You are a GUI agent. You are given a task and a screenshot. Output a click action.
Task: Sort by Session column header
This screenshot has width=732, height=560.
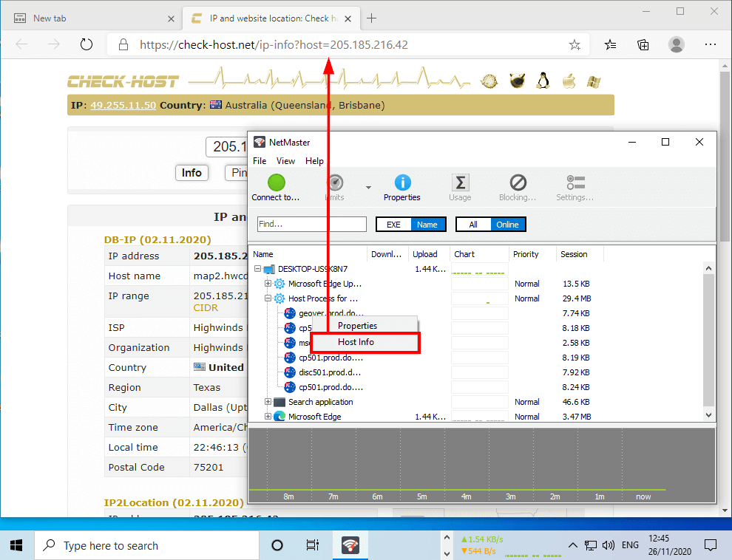[x=580, y=254]
